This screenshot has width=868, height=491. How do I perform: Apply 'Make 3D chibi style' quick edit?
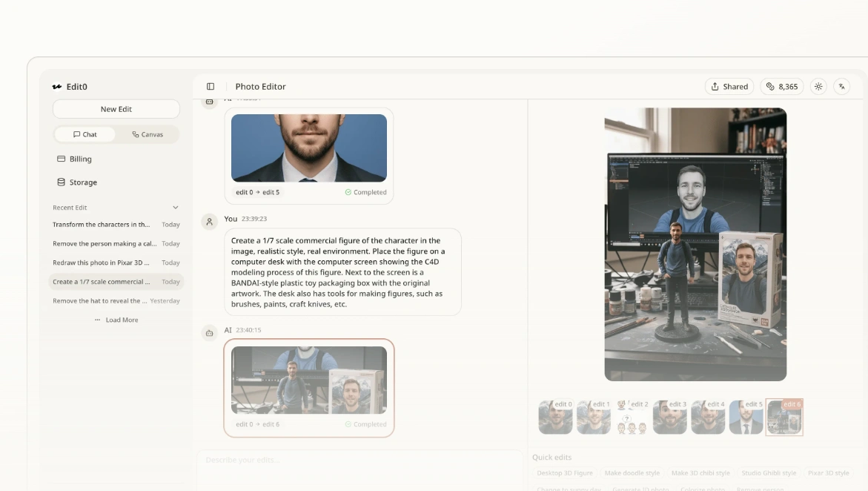[x=700, y=473]
